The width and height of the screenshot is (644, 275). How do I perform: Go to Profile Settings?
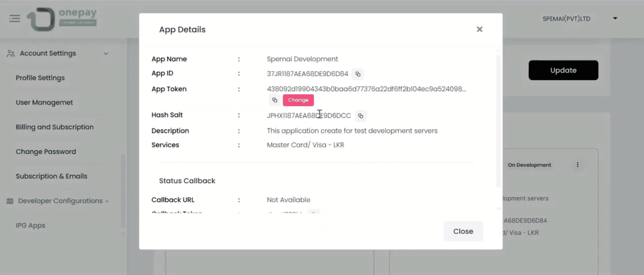tap(40, 78)
